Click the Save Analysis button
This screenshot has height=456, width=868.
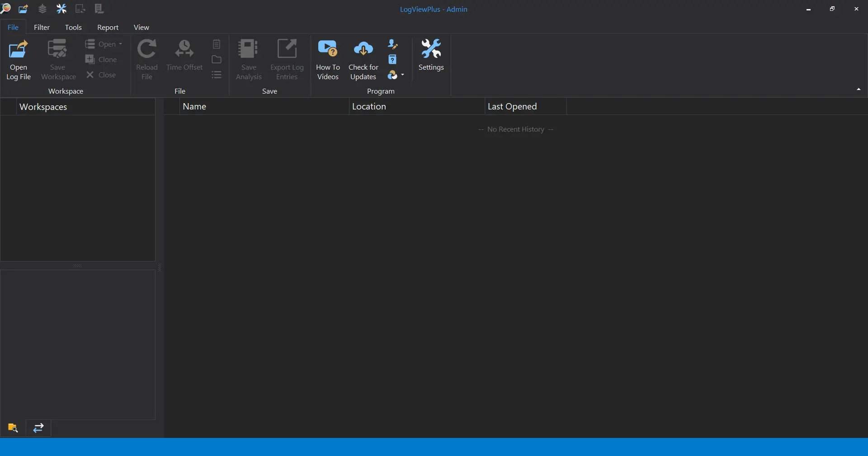coord(249,60)
